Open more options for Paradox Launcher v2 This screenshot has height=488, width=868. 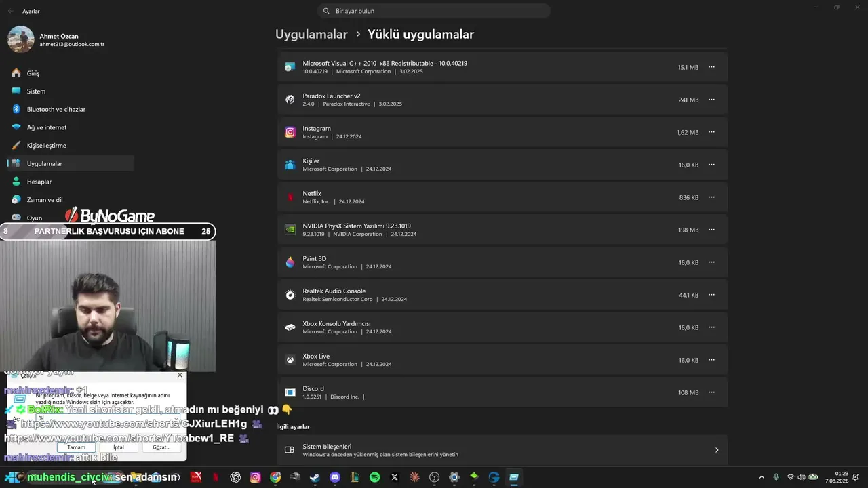coord(711,100)
